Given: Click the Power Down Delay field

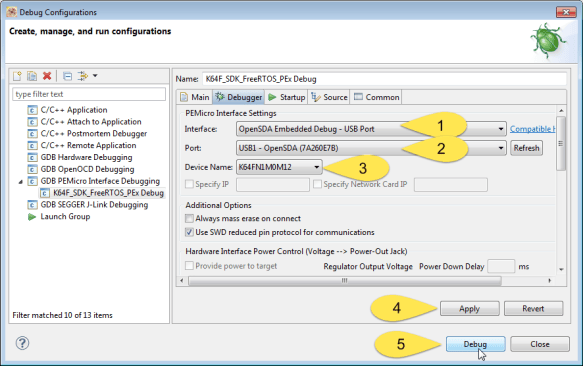Looking at the screenshot, I should coord(501,266).
